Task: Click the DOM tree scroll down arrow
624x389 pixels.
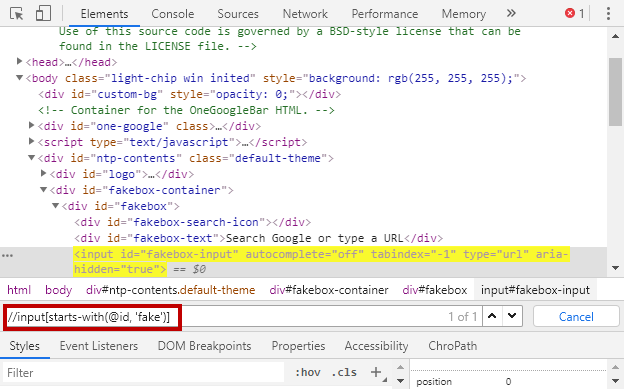Action: click(615, 268)
